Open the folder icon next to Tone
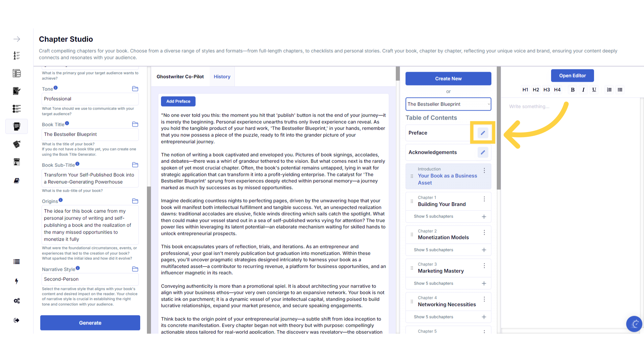This screenshot has width=644, height=362. (135, 89)
